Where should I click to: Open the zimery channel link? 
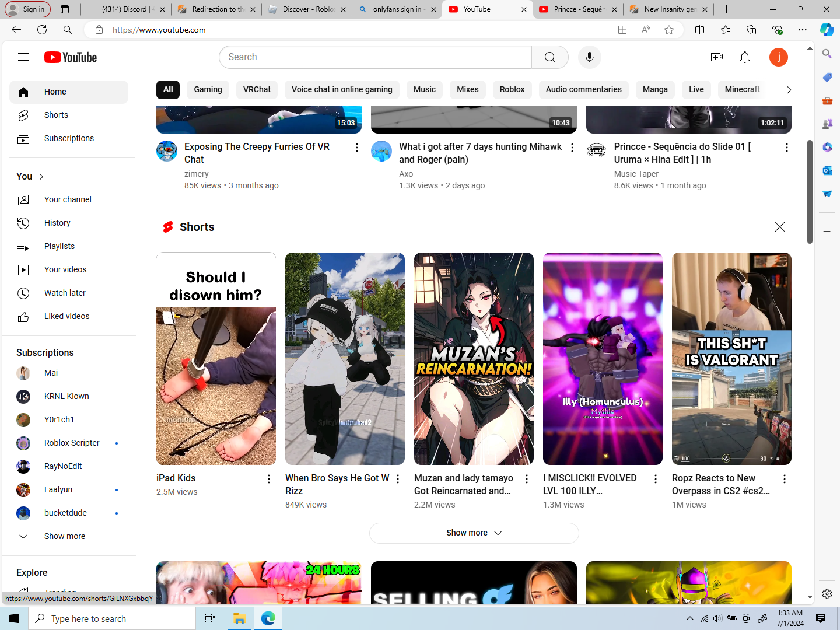tap(197, 174)
